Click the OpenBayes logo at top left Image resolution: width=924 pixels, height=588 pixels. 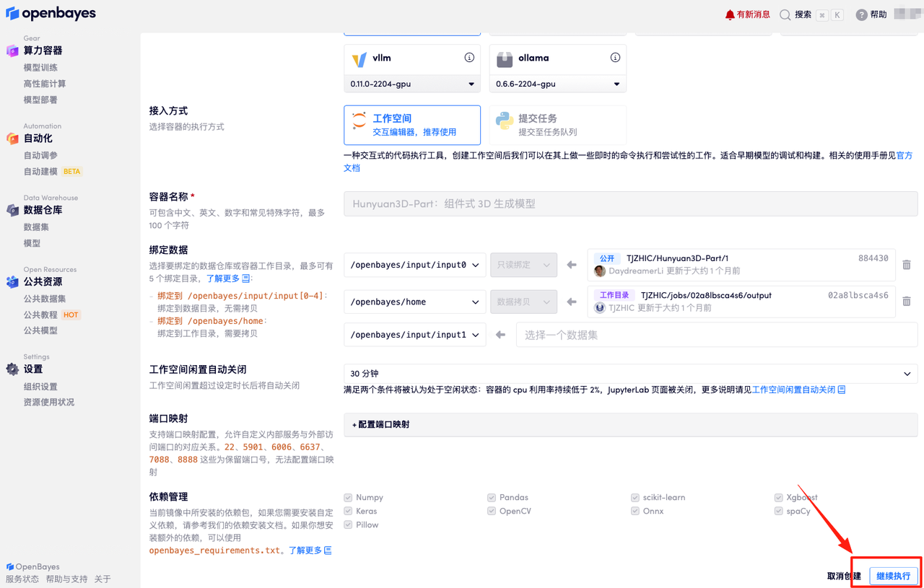point(51,14)
